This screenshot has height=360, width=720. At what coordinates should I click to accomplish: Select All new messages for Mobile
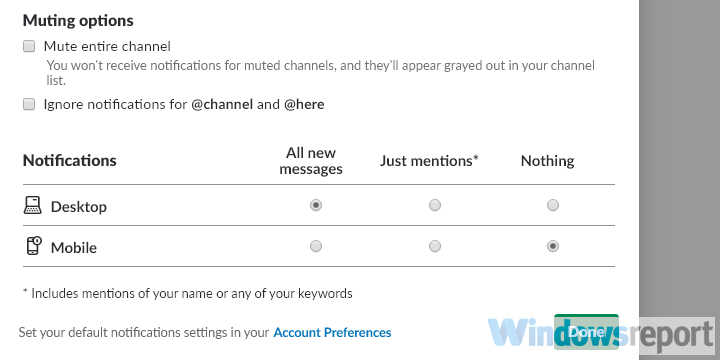[x=315, y=246]
